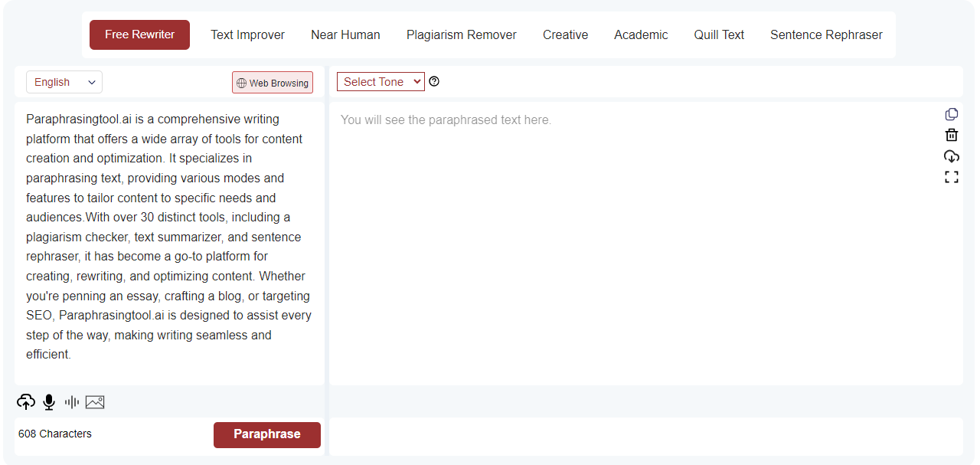Click the paraphrased text output area
The height and width of the screenshot is (465, 980).
(646, 244)
